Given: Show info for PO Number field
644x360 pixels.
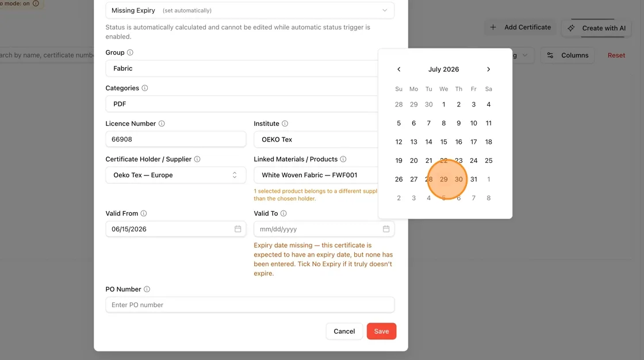Looking at the screenshot, I should click(147, 289).
